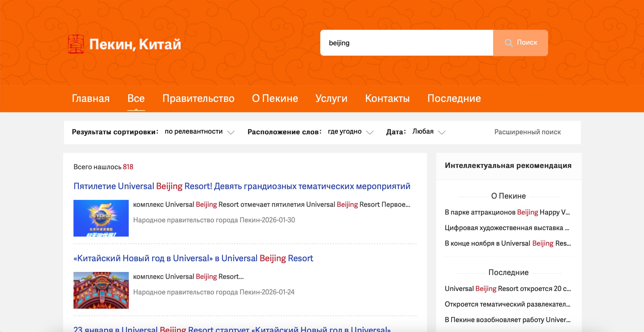Open the Chinese New Year gate thumbnail
644x332 pixels.
pyautogui.click(x=101, y=290)
